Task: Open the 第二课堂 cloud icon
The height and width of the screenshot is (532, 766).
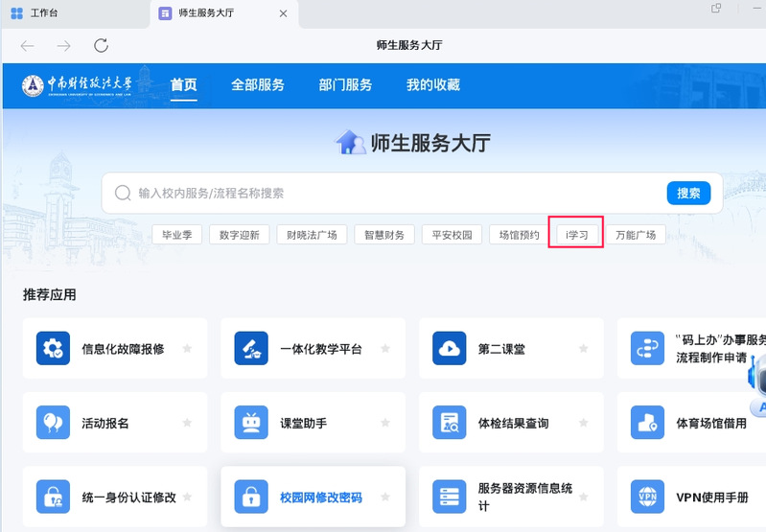Action: 450,349
